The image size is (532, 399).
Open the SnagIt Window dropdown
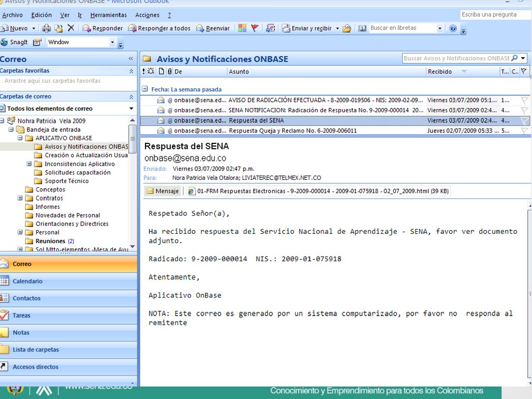(x=112, y=42)
